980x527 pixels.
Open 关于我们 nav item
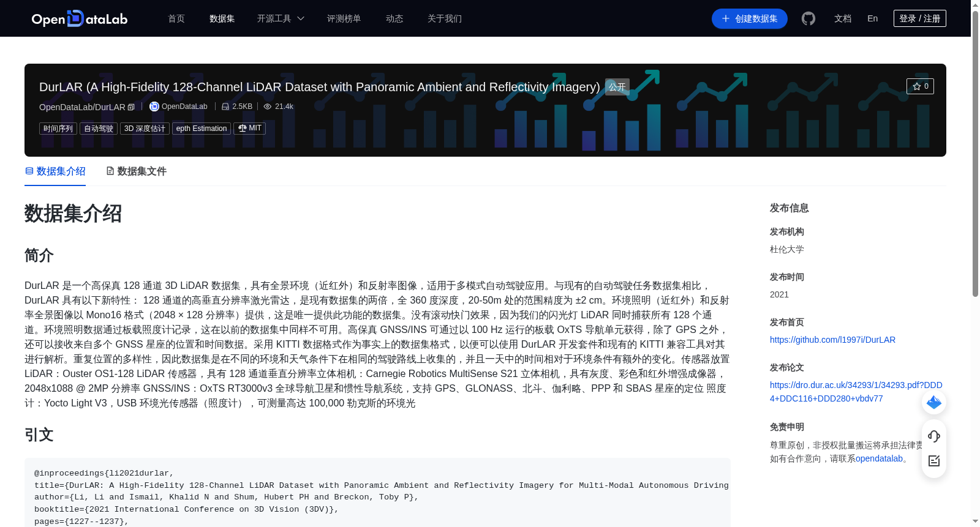[445, 18]
